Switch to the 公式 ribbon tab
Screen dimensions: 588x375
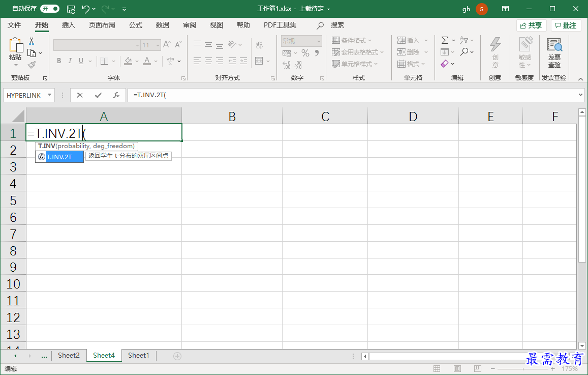click(x=135, y=25)
